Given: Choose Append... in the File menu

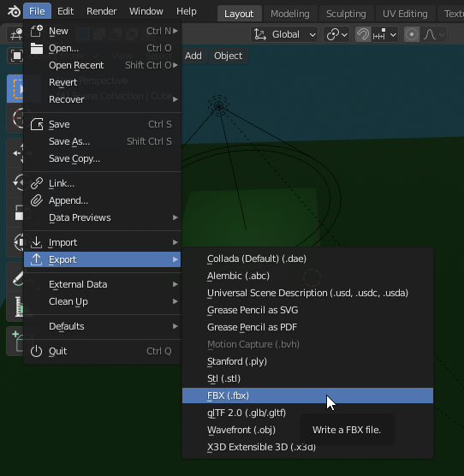Looking at the screenshot, I should (102, 200).
